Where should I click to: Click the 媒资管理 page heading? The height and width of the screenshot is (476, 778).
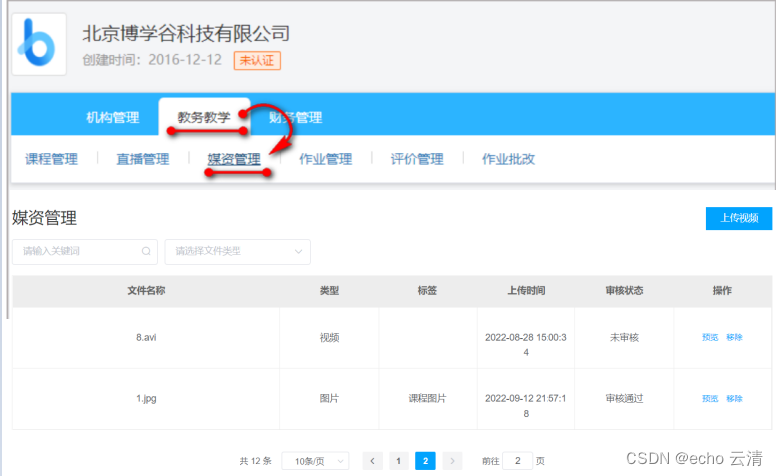pos(45,218)
